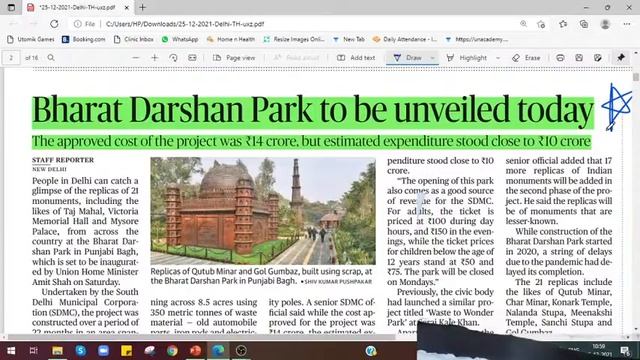Click the horizontal scrollbar at page bottom
Image resolution: width=640 pixels, height=360 pixels.
click(201, 337)
